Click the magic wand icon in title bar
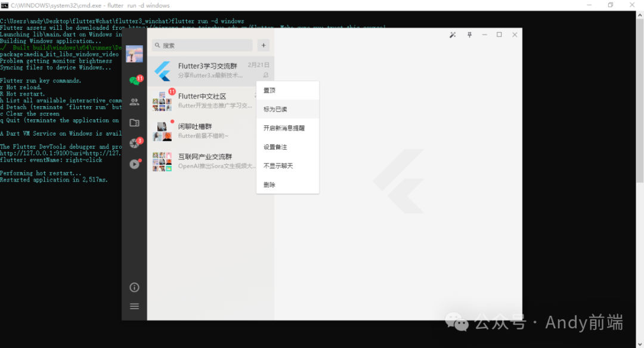 (x=453, y=35)
